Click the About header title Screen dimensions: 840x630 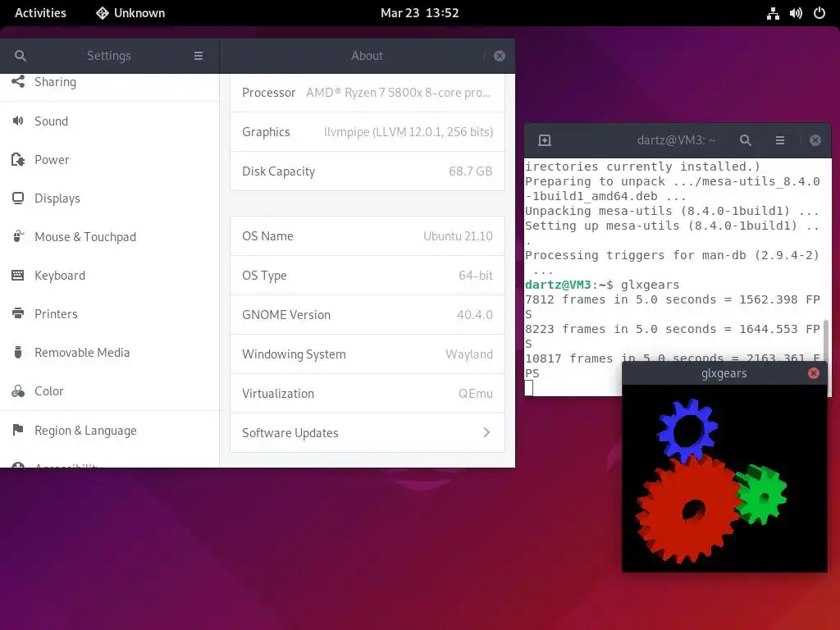tap(367, 56)
